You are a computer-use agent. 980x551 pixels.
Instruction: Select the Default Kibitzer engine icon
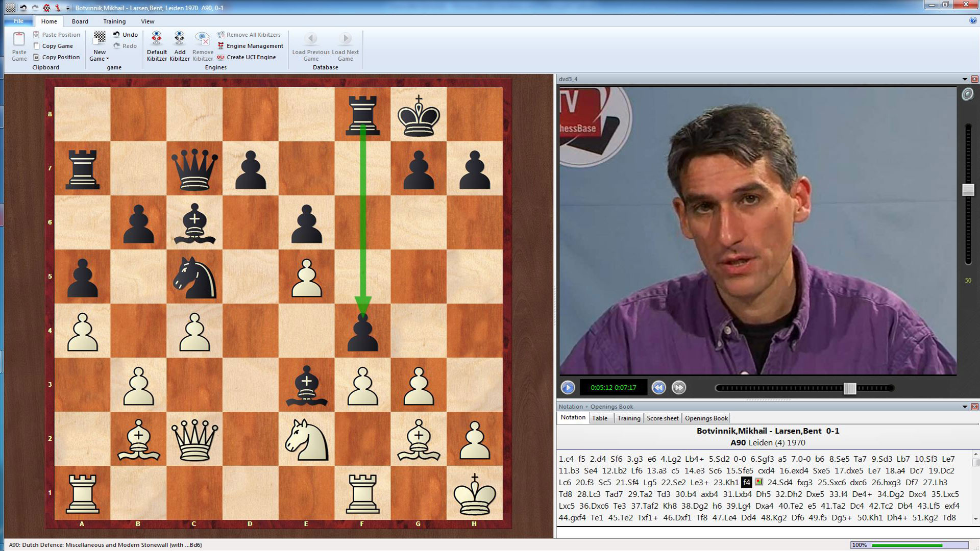click(x=157, y=45)
